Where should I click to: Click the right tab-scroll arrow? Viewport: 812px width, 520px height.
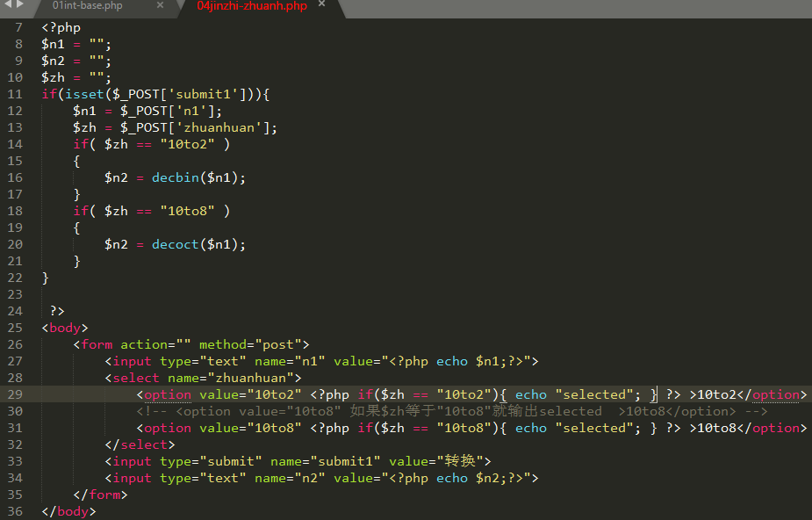[x=20, y=4]
